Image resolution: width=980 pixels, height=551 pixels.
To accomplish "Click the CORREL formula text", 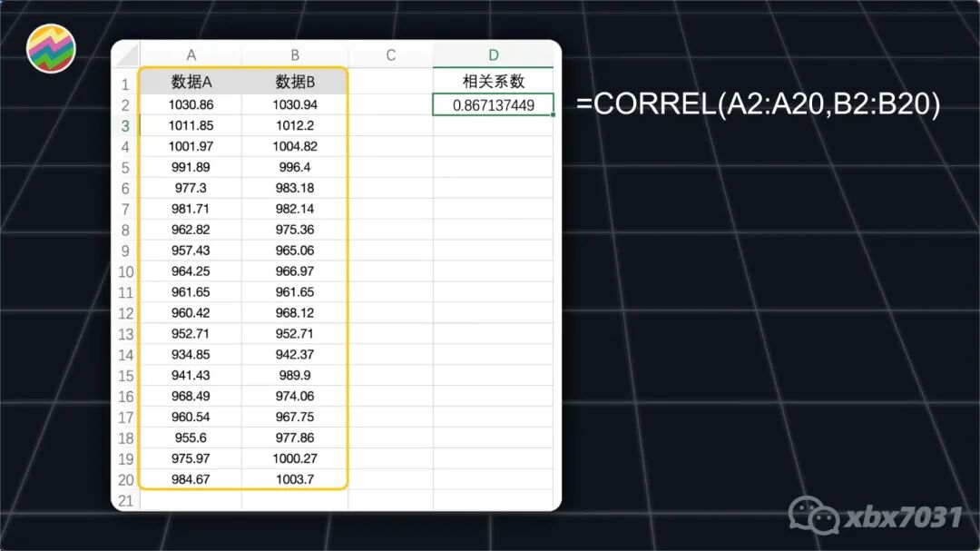I will [x=758, y=104].
